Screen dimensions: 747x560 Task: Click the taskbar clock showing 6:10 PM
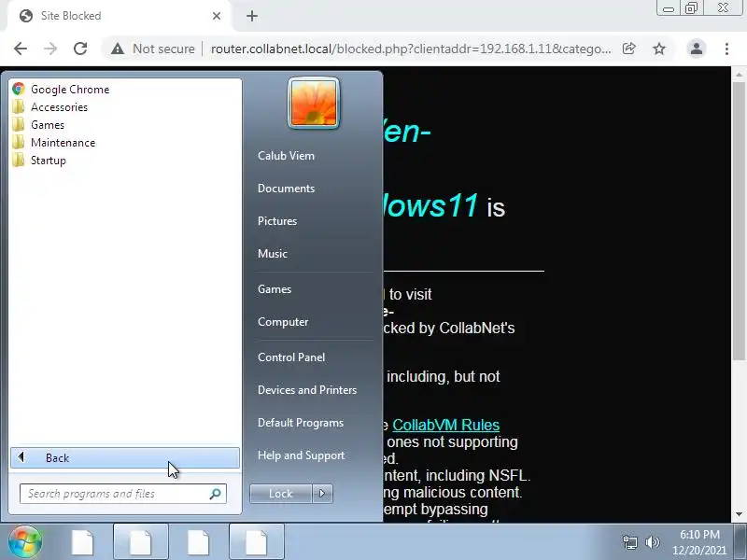[x=699, y=542]
